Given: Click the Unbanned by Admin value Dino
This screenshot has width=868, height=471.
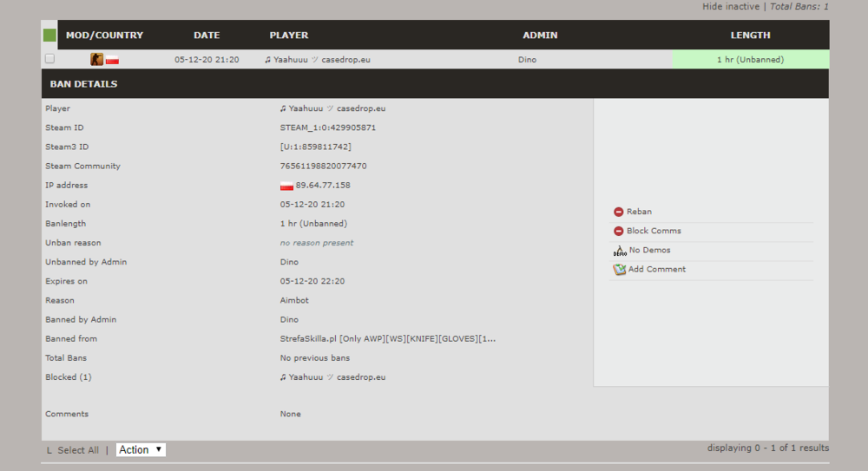Looking at the screenshot, I should tap(289, 262).
